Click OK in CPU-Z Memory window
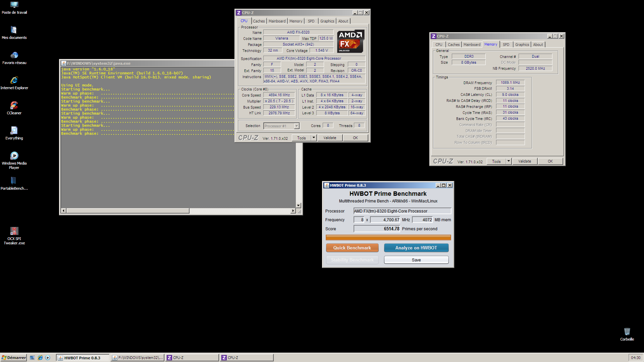644x362 pixels. 550,161
